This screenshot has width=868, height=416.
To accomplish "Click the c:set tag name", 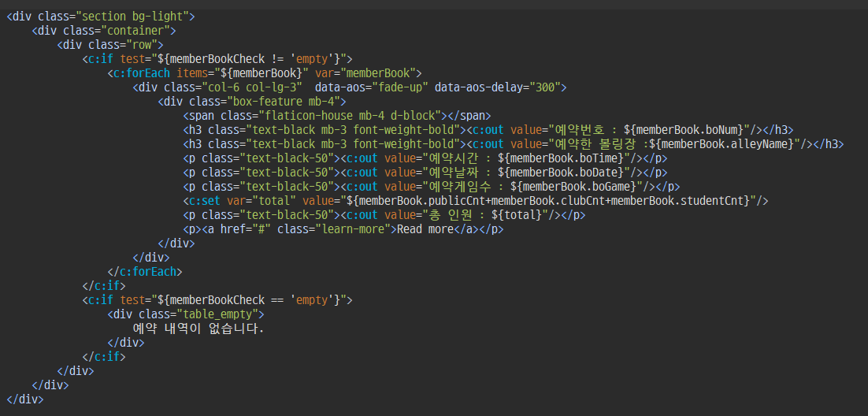I will tap(205, 201).
